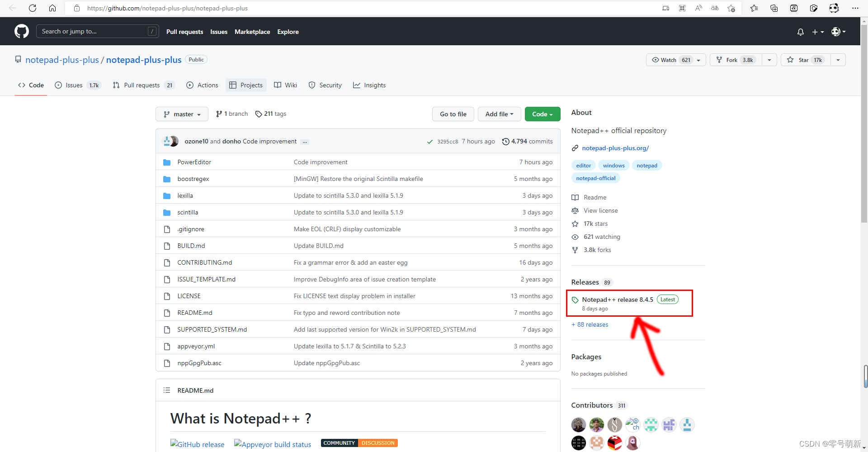Open the Issues tab
This screenshot has width=868, height=452.
pyautogui.click(x=78, y=85)
